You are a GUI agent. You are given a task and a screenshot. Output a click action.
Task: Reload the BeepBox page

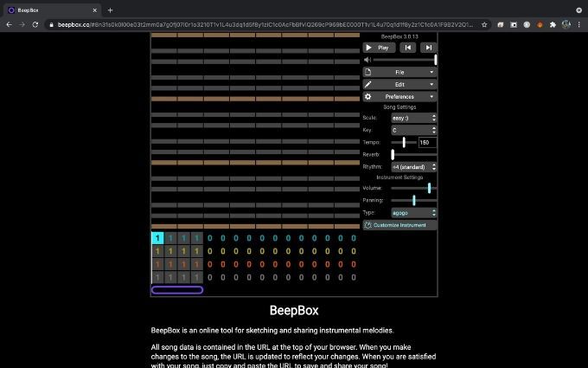pyautogui.click(x=35, y=24)
